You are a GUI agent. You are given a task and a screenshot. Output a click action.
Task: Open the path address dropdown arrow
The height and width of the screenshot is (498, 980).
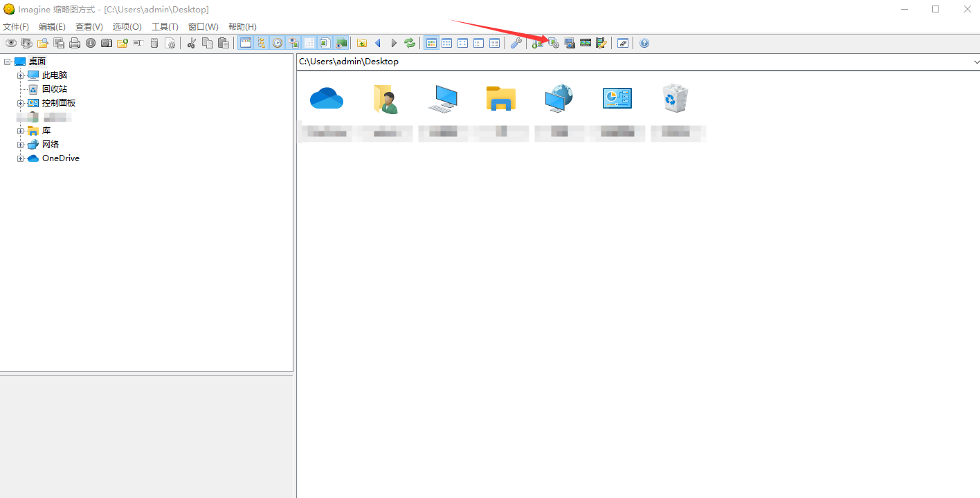977,62
